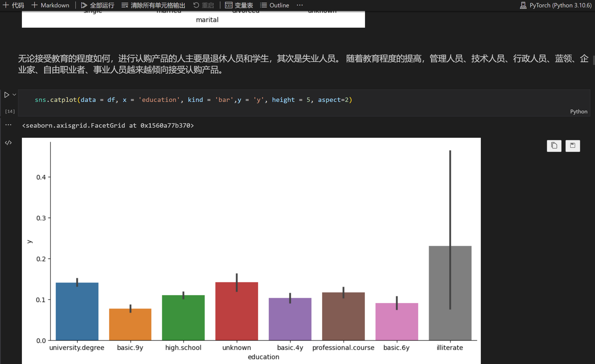Click the gray illiterate bar
The width and height of the screenshot is (595, 364).
point(450,293)
